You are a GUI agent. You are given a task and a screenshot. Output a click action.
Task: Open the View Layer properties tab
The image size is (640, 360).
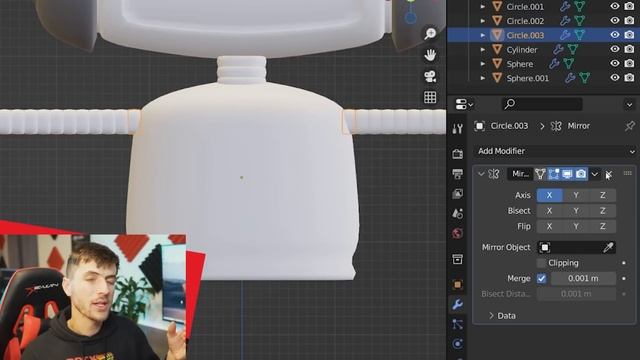[458, 193]
